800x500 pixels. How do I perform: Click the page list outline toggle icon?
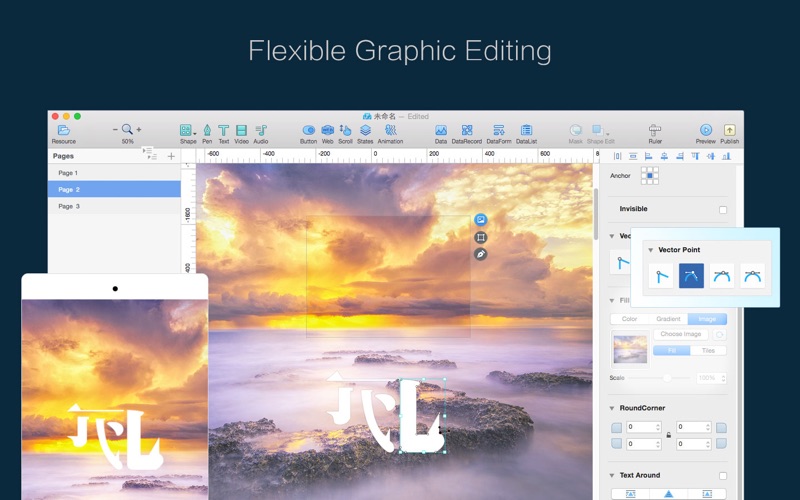pos(149,153)
